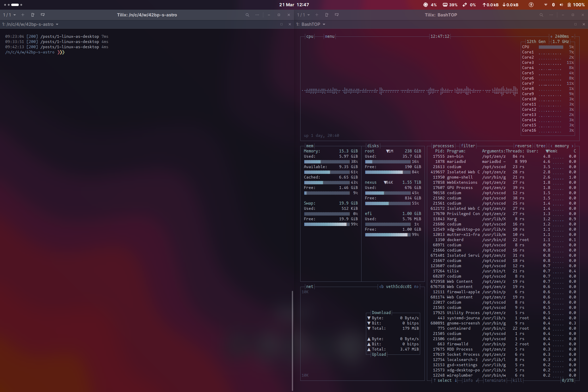Screen dimensions: 588x392
Task: Click the CPU 4% indicator in top bar
Action: pos(430,5)
